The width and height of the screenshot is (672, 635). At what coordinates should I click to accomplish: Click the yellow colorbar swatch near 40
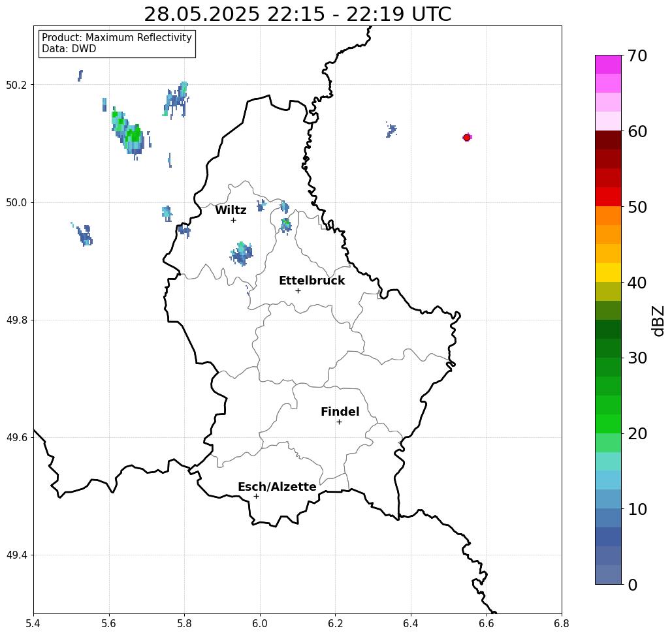coord(608,272)
